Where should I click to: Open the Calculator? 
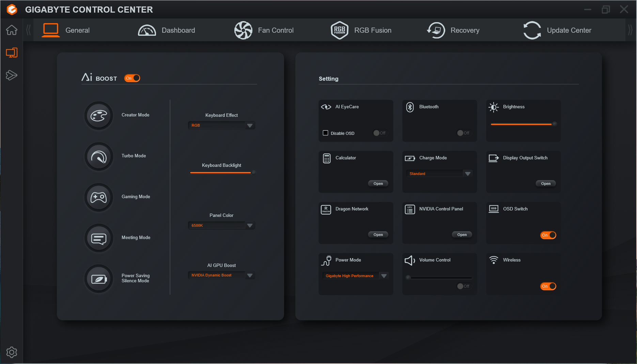pyautogui.click(x=378, y=184)
